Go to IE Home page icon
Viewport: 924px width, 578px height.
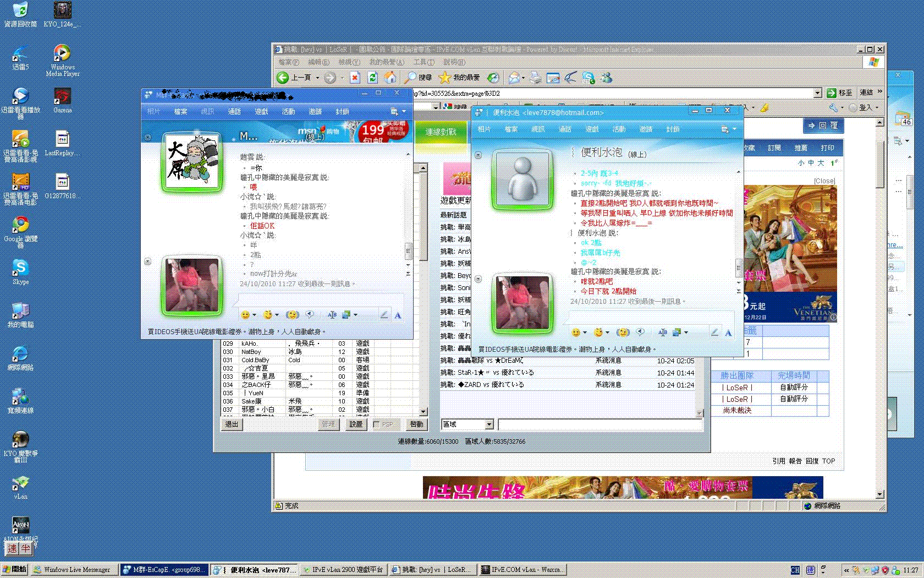(390, 78)
